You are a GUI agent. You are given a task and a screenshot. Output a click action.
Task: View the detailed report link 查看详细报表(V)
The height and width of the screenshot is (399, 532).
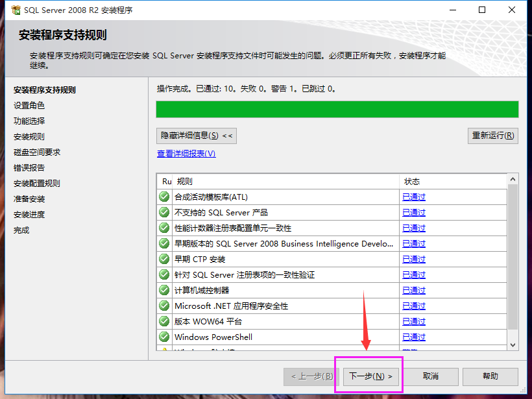coord(186,154)
